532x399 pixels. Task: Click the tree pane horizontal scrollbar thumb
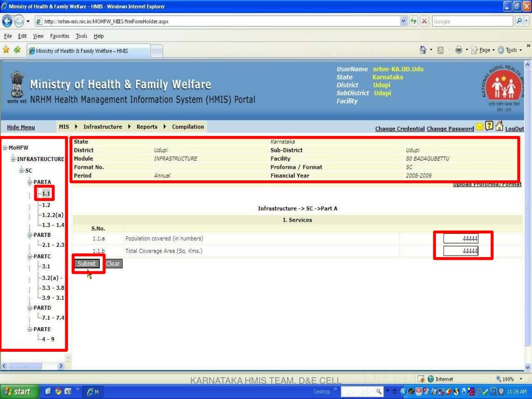point(25,366)
